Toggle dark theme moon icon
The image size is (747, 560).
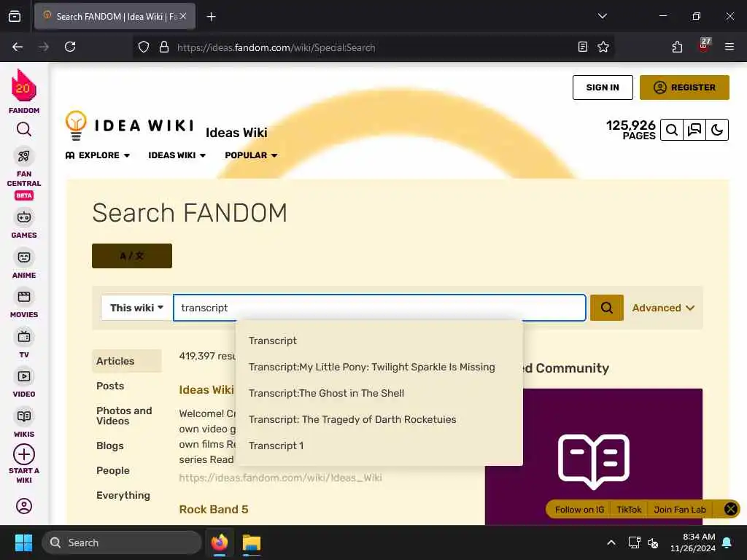[x=716, y=130]
